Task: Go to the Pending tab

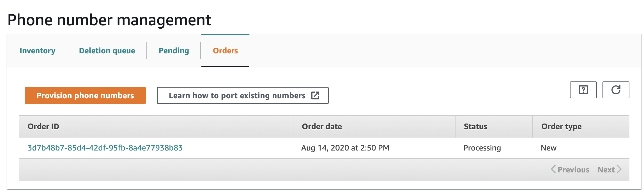Action: pyautogui.click(x=174, y=51)
